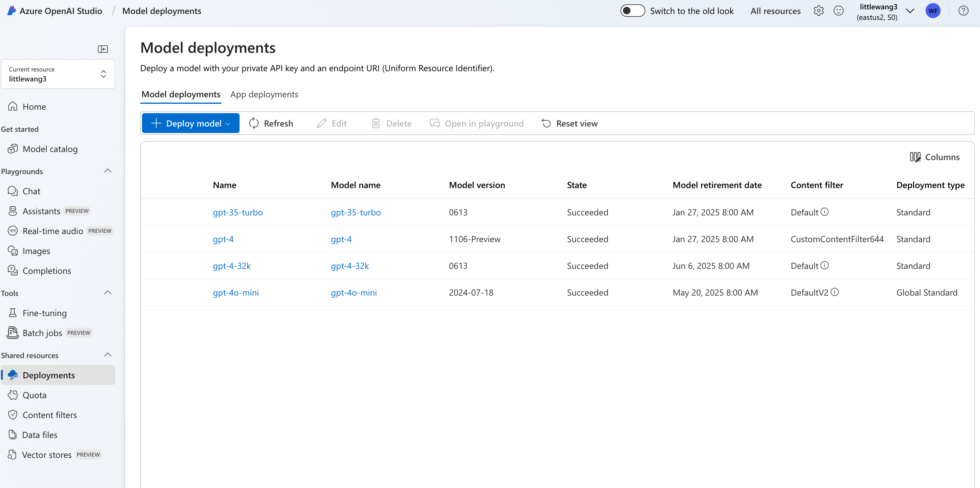Click the Fine-tuning flask icon
980x488 pixels.
[12, 313]
